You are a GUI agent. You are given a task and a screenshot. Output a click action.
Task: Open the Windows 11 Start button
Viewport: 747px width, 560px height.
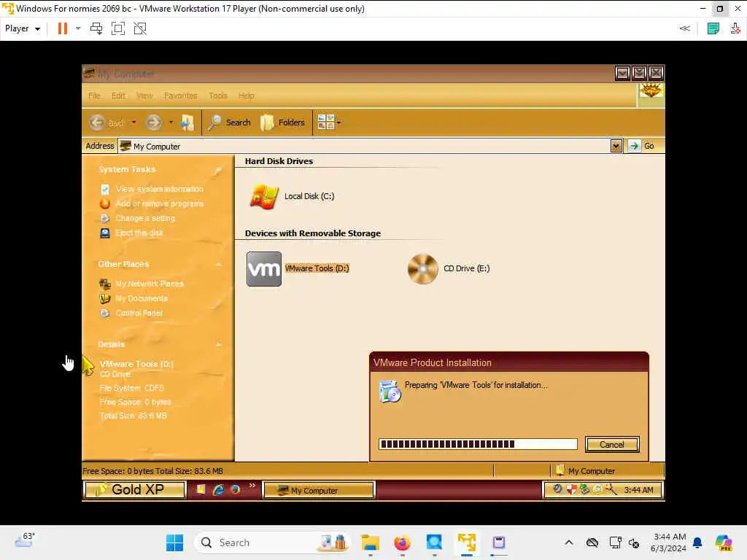[x=174, y=542]
